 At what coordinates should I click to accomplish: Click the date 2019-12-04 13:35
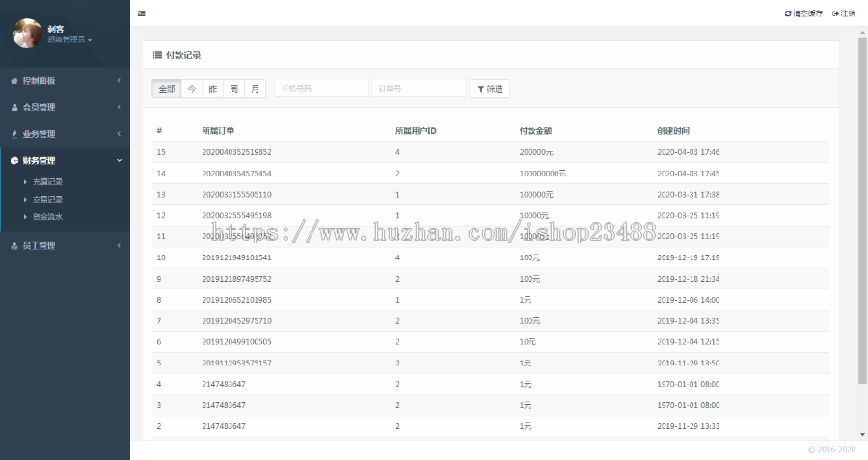(688, 321)
